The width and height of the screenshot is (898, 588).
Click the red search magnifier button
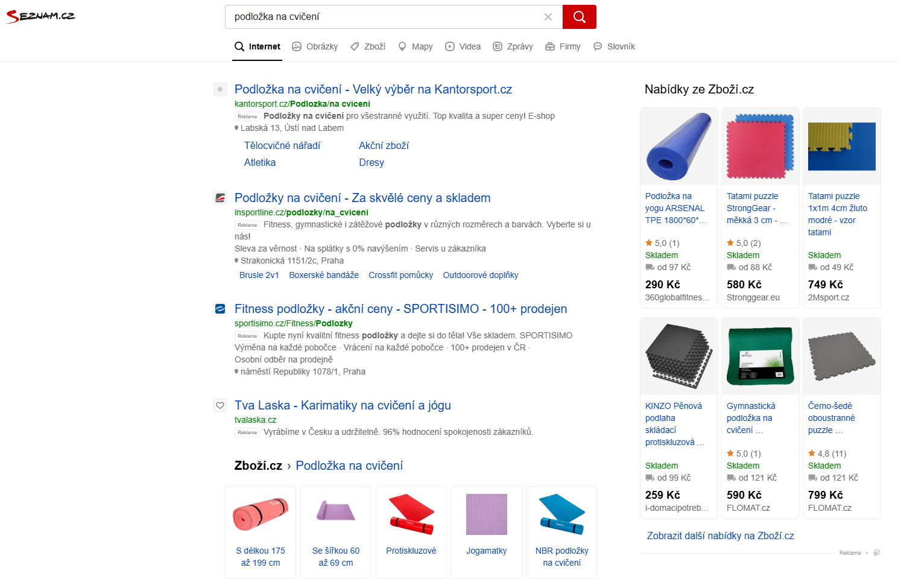pyautogui.click(x=579, y=17)
